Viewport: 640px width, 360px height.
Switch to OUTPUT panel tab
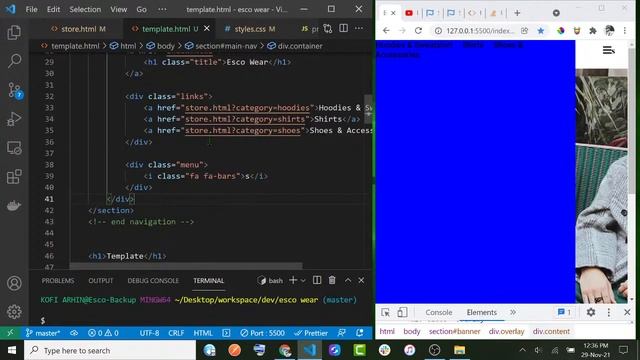pos(101,281)
